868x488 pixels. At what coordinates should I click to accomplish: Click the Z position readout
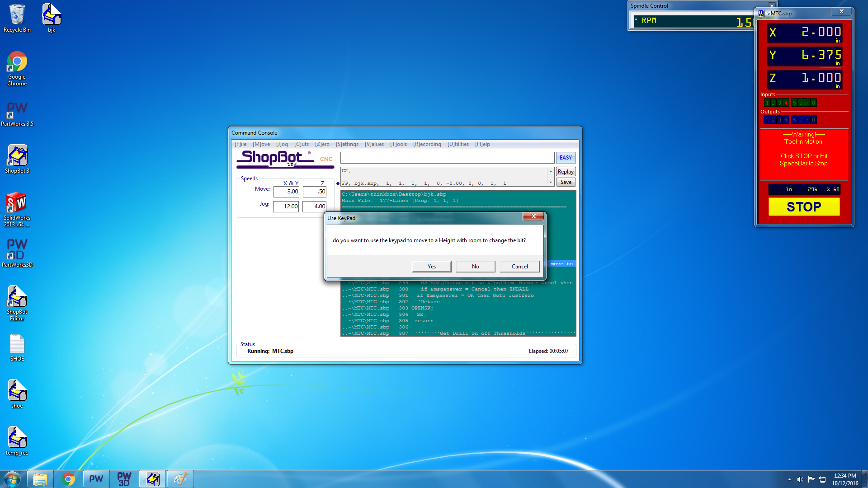coord(805,79)
